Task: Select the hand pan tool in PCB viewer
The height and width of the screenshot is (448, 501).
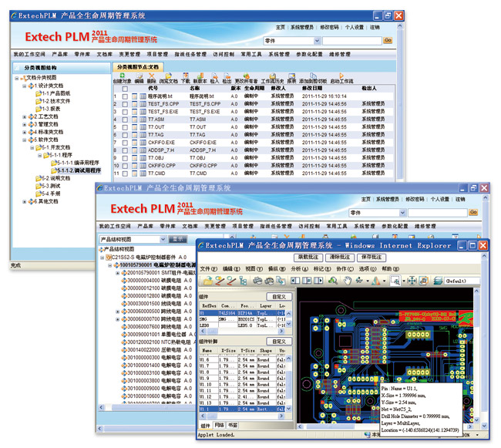Action: 348,281
